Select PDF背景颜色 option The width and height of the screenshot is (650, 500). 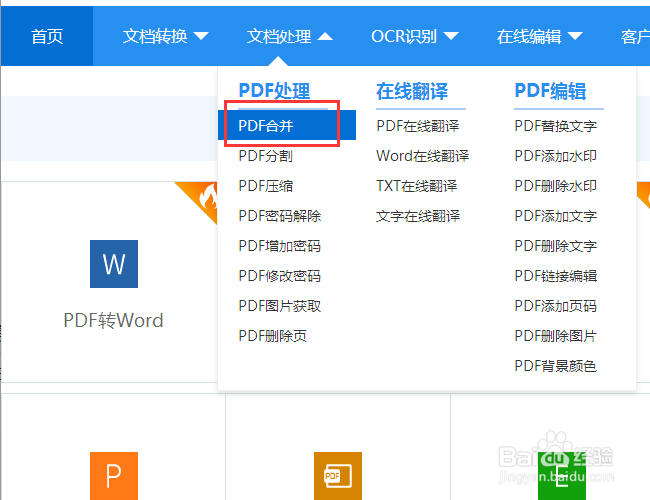tap(555, 366)
